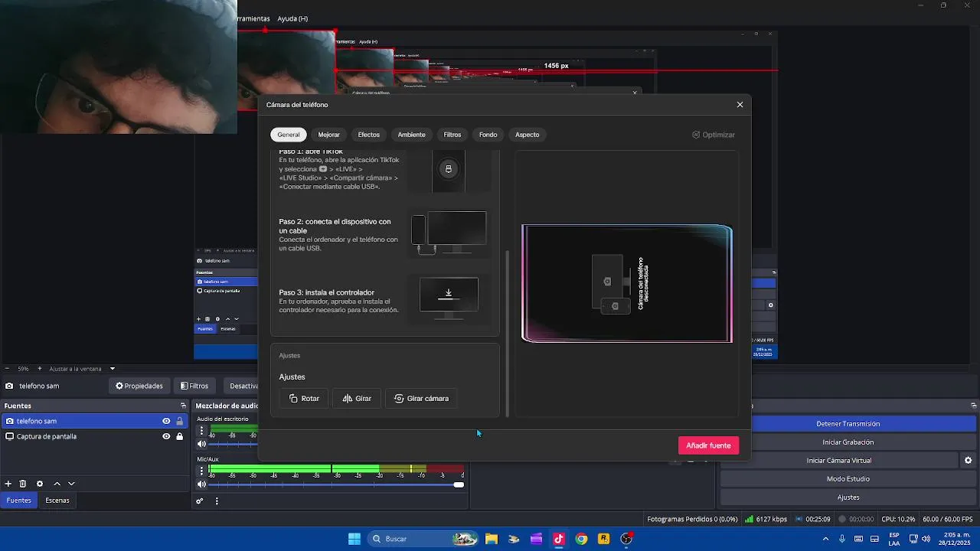Click the TikTok LIVE Studio taskbar icon
980x551 pixels.
coord(559,539)
